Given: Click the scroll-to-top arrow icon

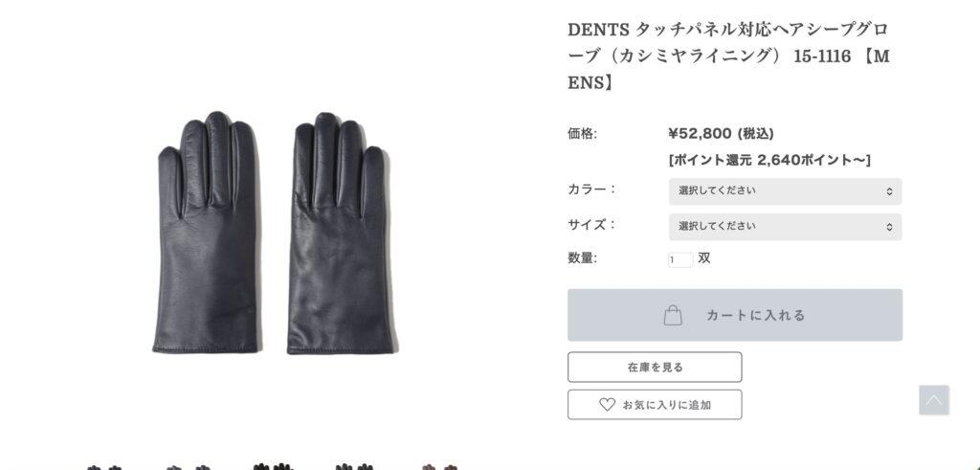Looking at the screenshot, I should (934, 400).
